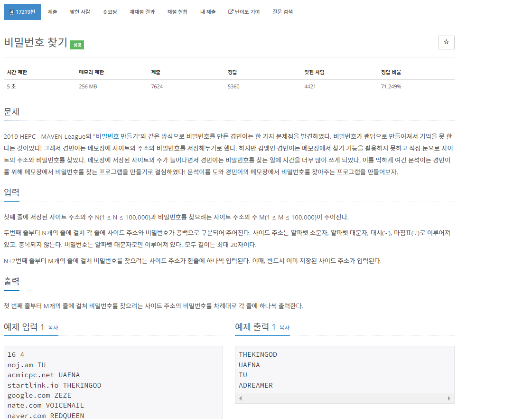532x419 pixels.
Task: Click the 예제 출력 1 heading
Action: click(x=255, y=327)
